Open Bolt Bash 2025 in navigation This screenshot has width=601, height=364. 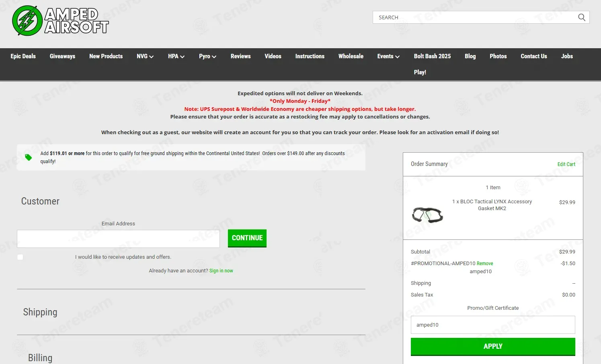click(x=432, y=56)
